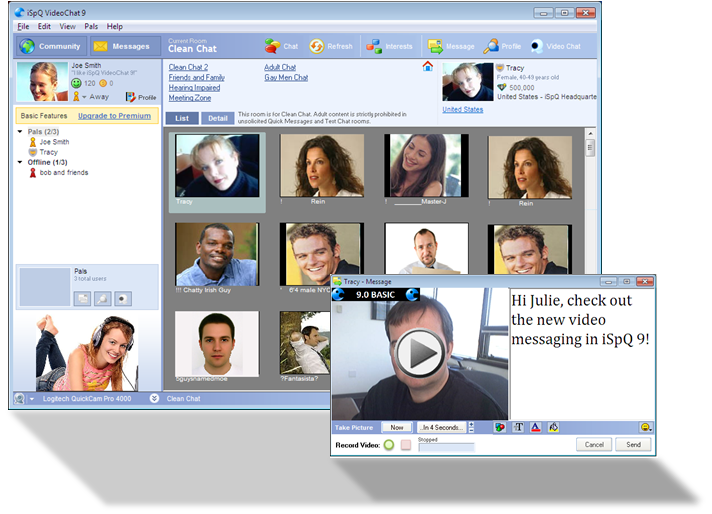
Task: Take a picture Now
Action: click(x=396, y=427)
